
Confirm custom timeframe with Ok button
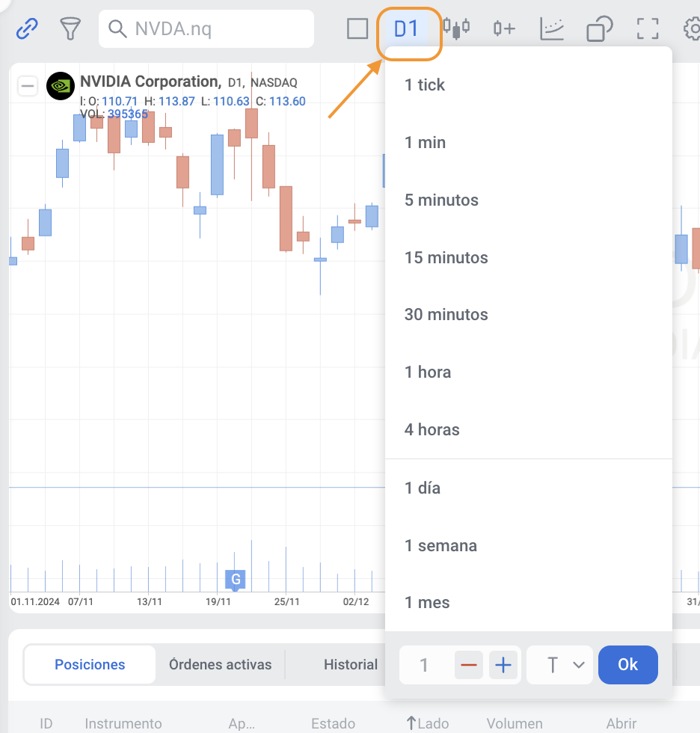click(x=628, y=665)
